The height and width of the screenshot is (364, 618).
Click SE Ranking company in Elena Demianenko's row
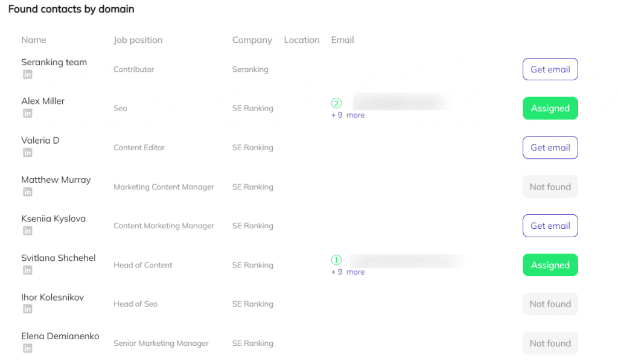253,343
